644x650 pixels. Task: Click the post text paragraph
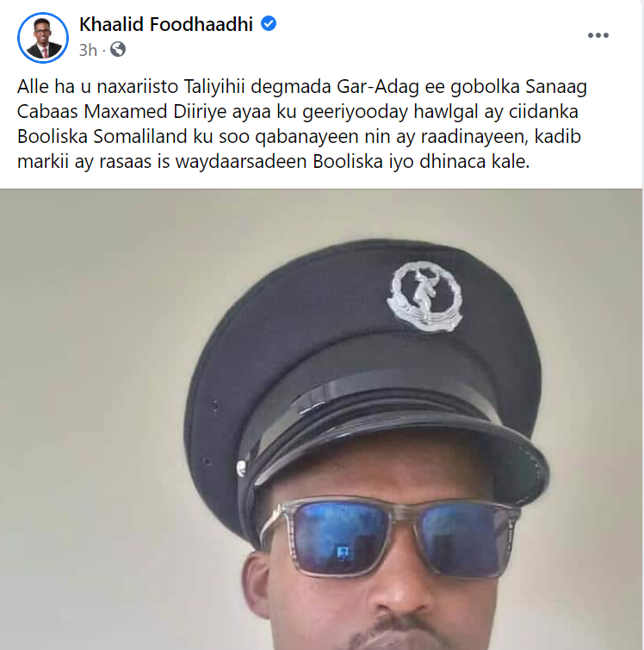[x=302, y=124]
